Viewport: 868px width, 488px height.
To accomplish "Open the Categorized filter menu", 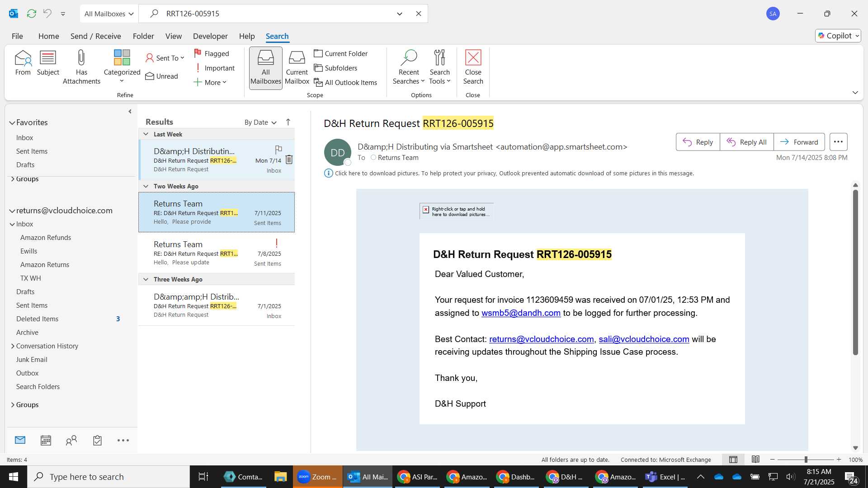I will [x=122, y=67].
